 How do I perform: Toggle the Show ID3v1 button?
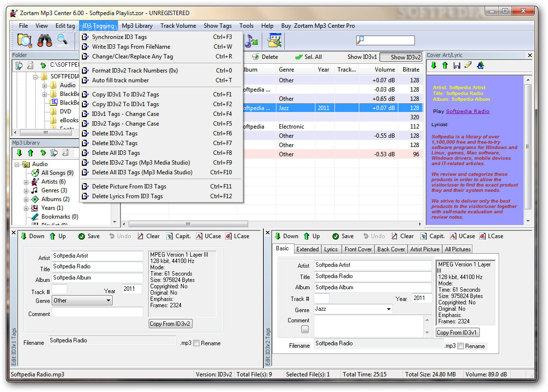362,57
